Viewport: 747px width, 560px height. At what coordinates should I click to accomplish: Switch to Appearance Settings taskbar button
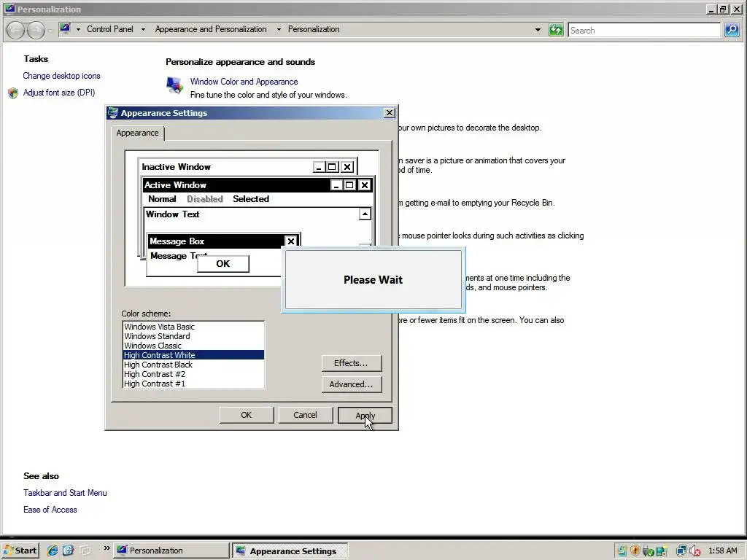coord(291,551)
